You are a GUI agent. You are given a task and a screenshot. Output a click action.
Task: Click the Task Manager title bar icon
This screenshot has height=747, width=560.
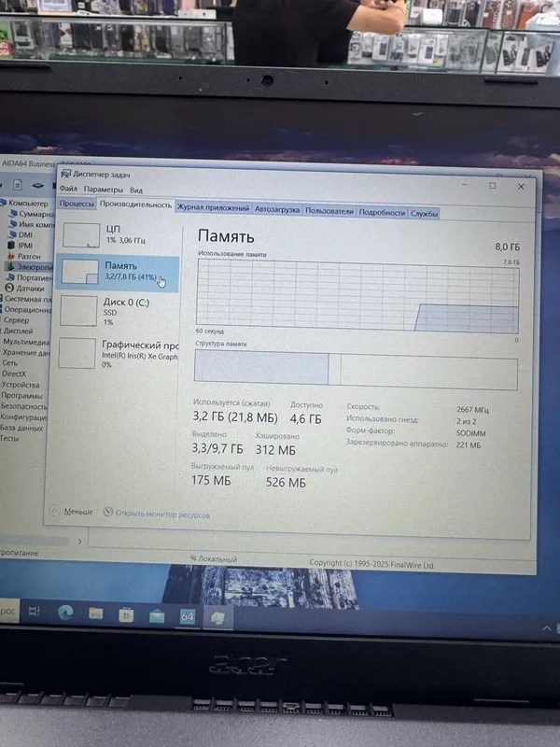click(65, 174)
